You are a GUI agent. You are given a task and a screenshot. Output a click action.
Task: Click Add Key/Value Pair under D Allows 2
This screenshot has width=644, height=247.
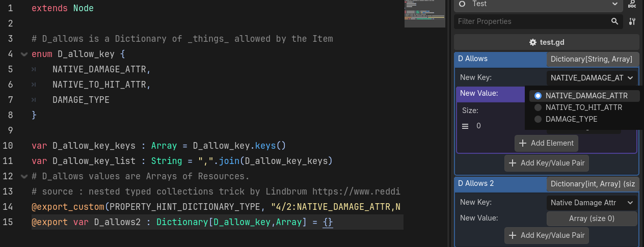546,235
